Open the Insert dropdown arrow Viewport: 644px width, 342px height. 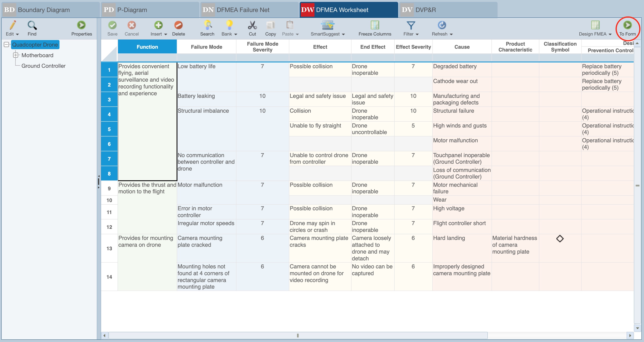[165, 34]
